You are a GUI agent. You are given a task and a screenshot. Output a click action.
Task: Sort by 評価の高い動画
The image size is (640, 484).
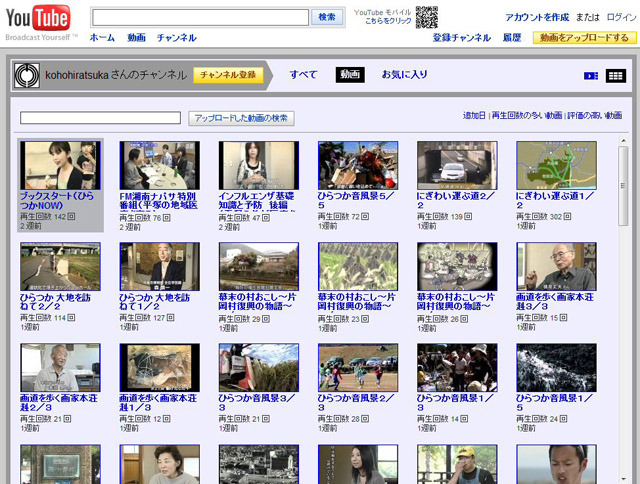(x=595, y=115)
